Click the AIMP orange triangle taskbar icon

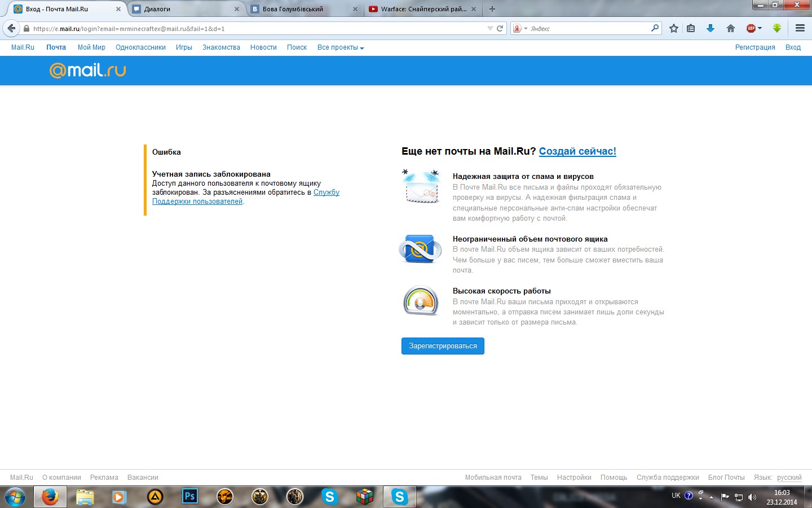(x=155, y=497)
